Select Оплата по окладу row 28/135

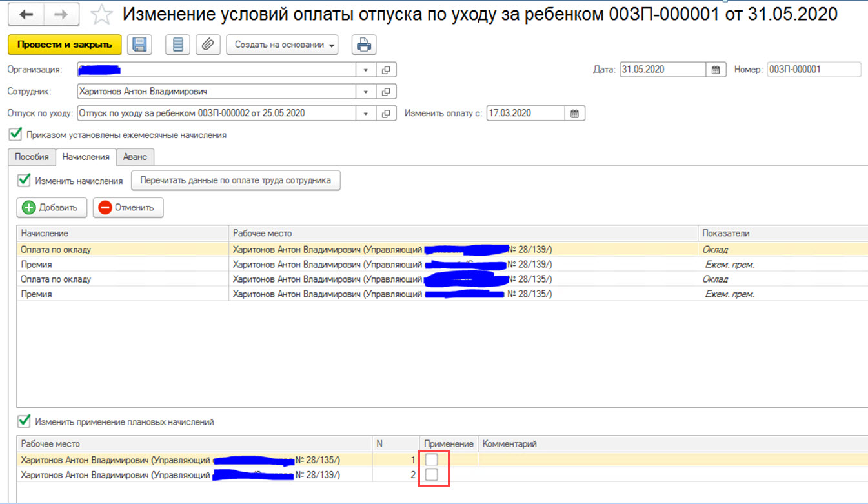pos(442,279)
